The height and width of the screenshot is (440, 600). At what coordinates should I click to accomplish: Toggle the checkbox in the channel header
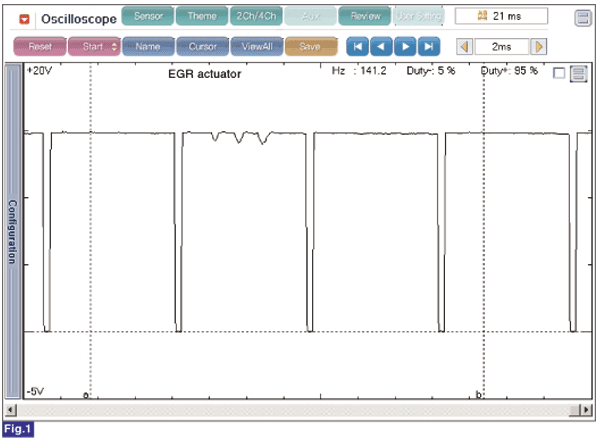[x=559, y=73]
